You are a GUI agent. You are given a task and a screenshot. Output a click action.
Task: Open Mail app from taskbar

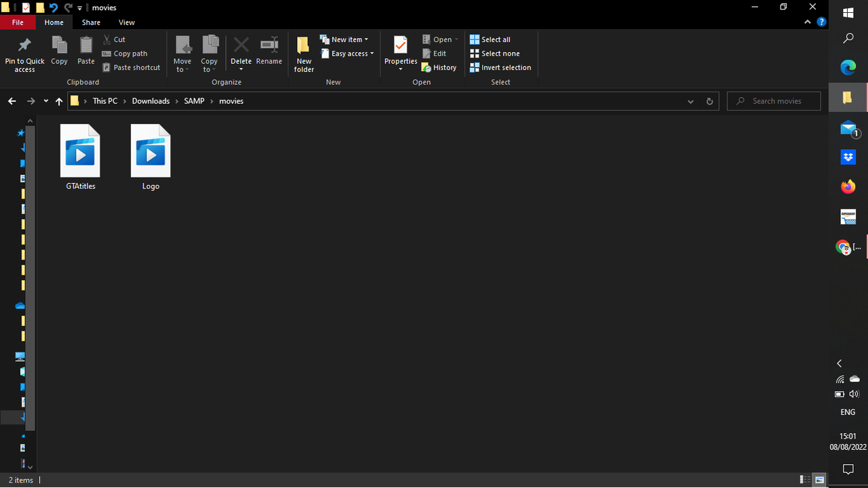(x=848, y=127)
